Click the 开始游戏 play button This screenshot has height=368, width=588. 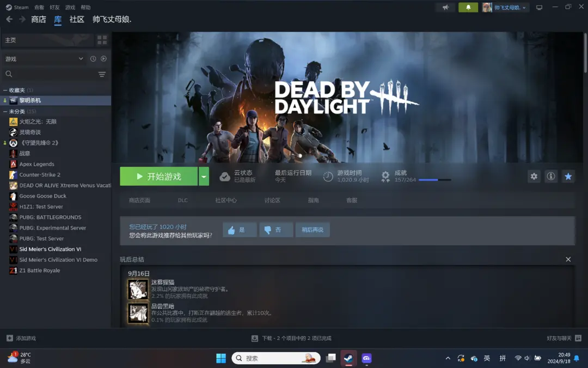(158, 176)
